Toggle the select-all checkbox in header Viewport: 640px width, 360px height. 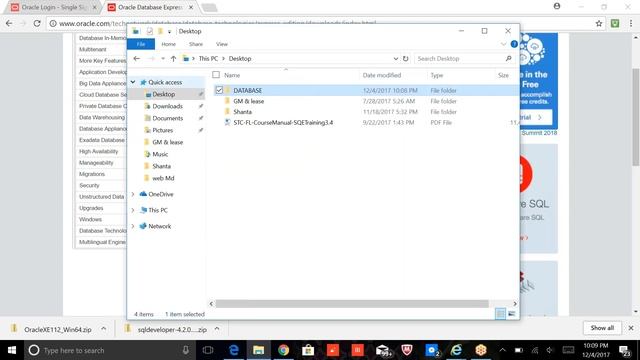point(216,75)
